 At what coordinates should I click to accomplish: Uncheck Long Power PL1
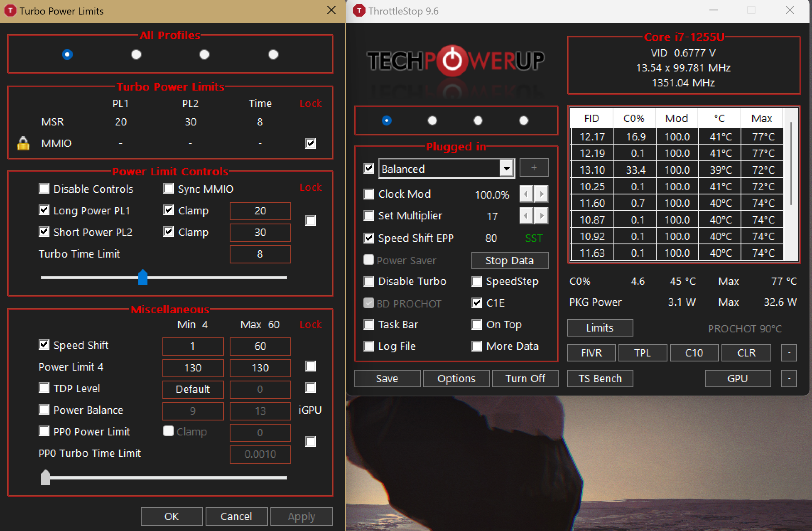point(44,210)
